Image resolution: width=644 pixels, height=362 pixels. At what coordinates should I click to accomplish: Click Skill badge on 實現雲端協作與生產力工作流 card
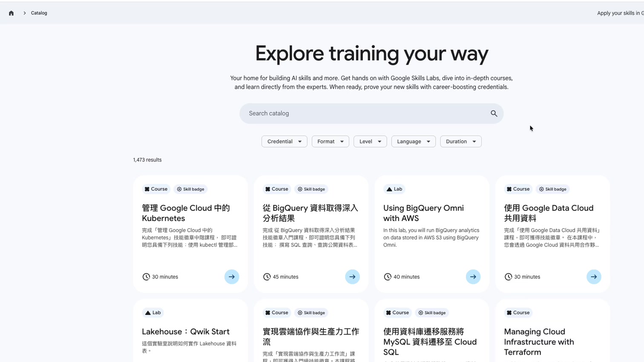point(311,313)
